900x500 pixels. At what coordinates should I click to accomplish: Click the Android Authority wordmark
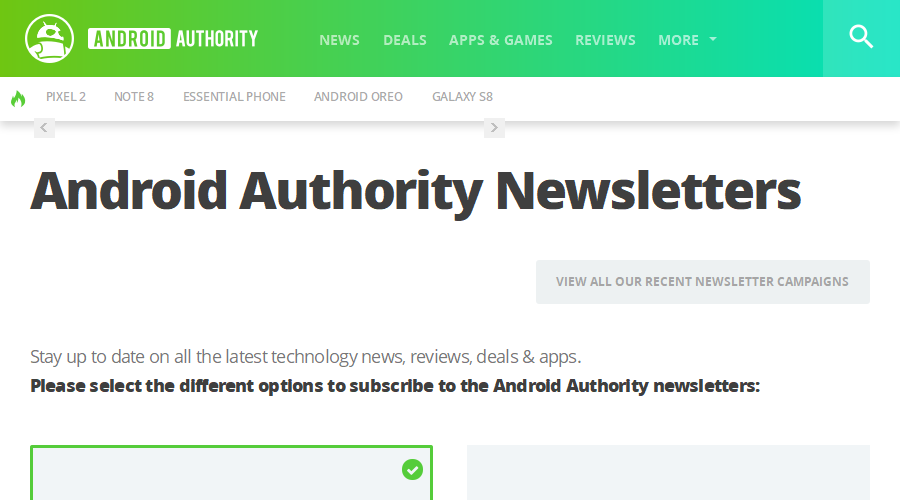pyautogui.click(x=173, y=39)
